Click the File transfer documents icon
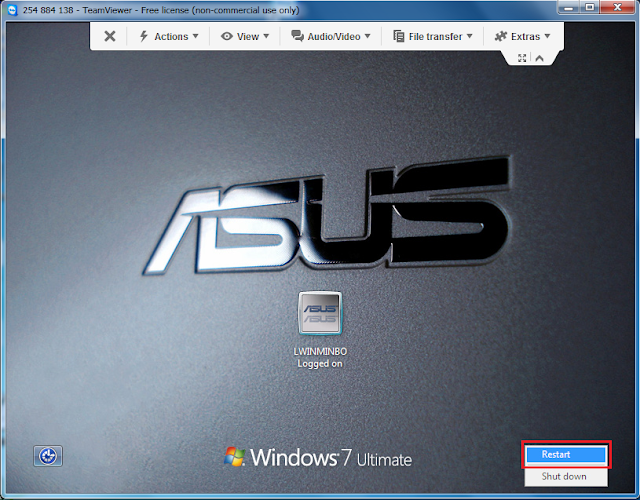Screen dimensions: 640x500 click(398, 36)
